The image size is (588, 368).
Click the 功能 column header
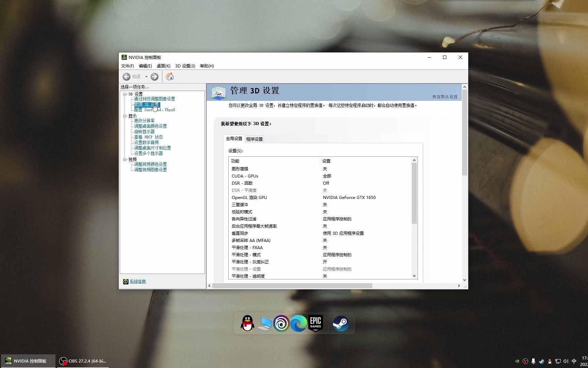(274, 161)
